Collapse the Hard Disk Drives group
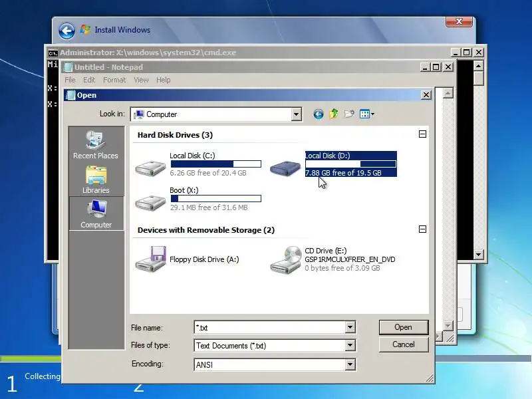Viewport: 532px width, 399px height. (x=422, y=134)
